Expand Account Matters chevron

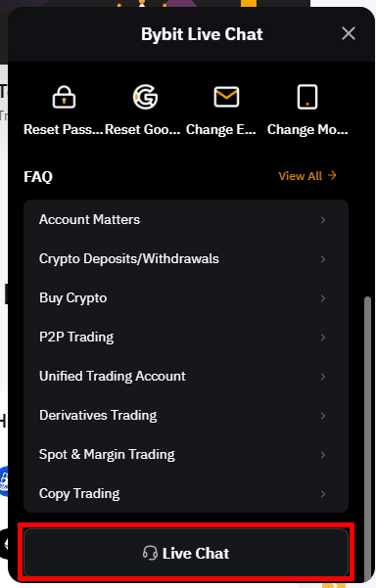tap(323, 220)
